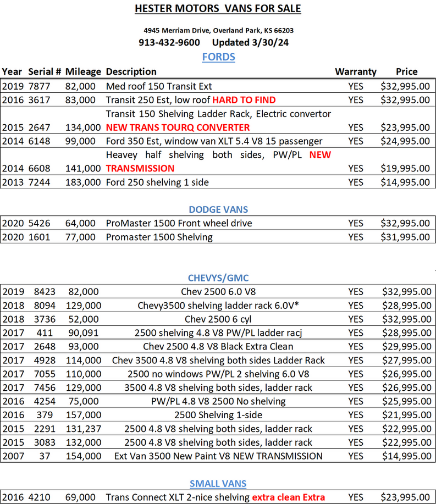Select NEW TRANS TOURQ CONVERTER text
Viewport: 436px width, 504px height.
coord(178,128)
